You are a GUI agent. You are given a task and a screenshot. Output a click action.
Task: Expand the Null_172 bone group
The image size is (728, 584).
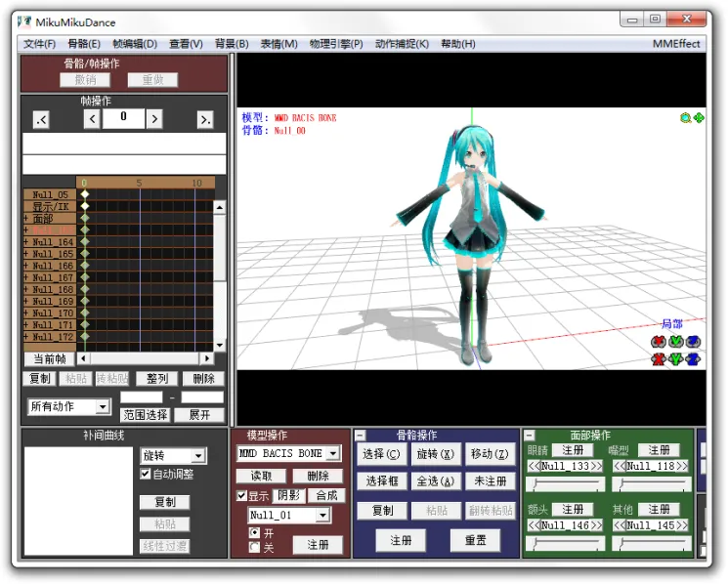(26, 337)
